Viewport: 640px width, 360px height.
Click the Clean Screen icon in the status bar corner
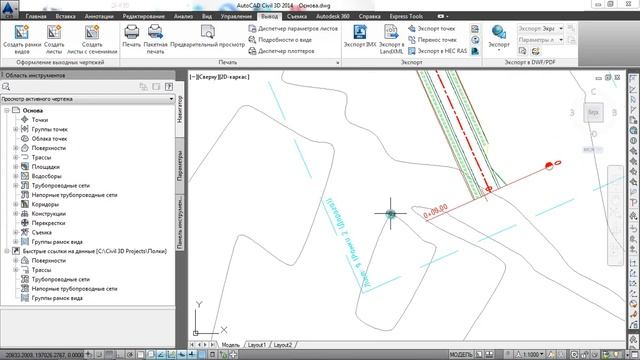point(635,355)
